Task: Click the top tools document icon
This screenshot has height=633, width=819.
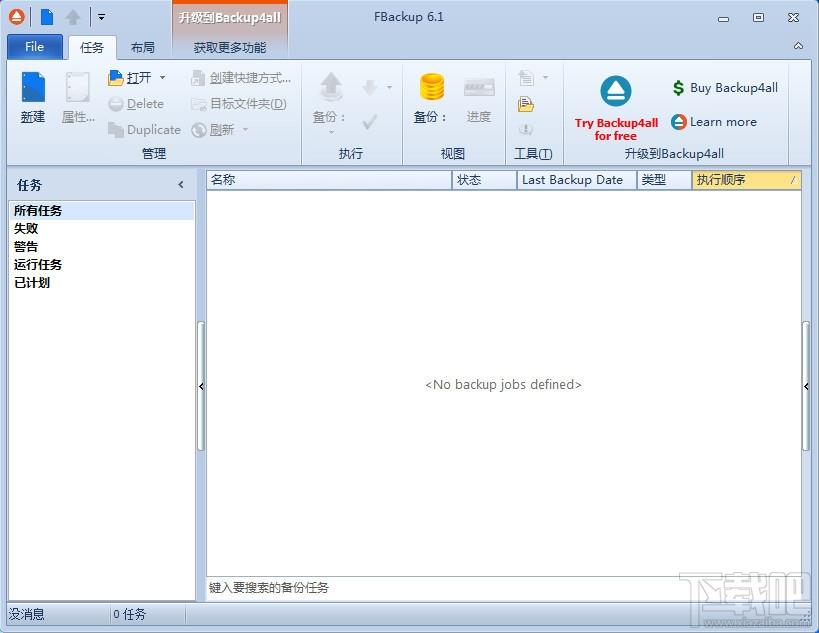Action: pos(526,78)
